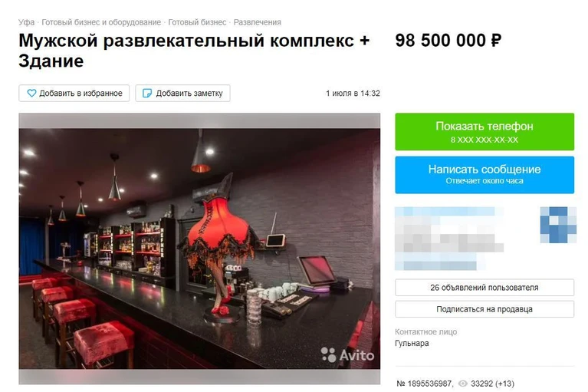Click the 98 500 000 ₽ price
588x392 pixels.
pos(448,41)
